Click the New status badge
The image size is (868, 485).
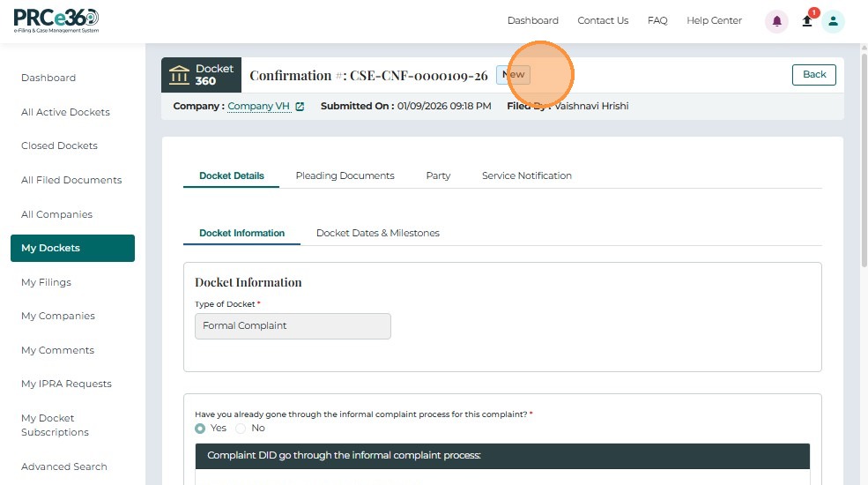[513, 75]
